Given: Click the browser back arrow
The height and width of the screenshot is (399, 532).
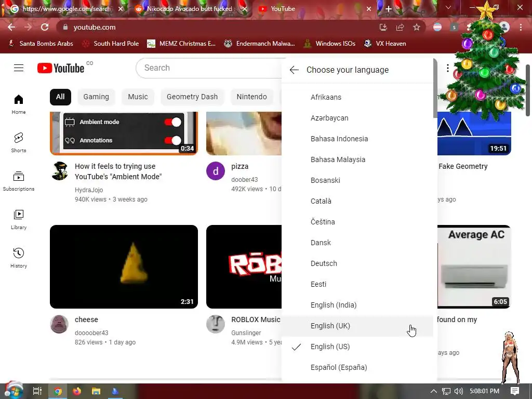Looking at the screenshot, I should pyautogui.click(x=11, y=27).
